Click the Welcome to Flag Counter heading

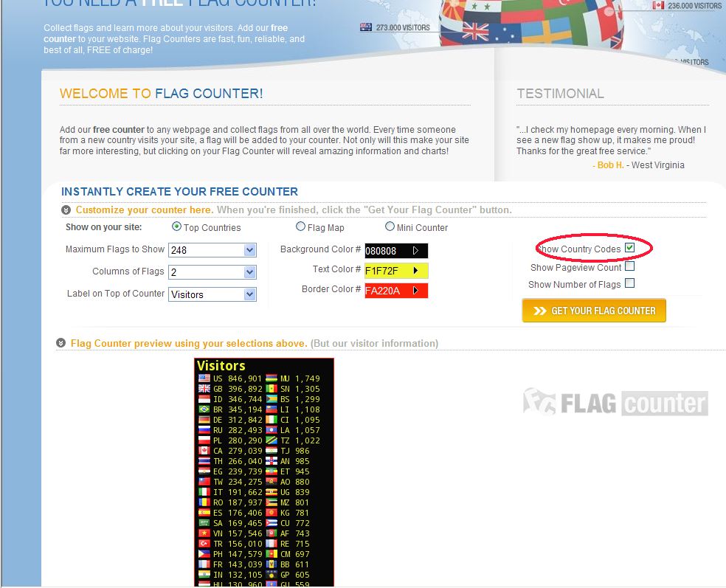[161, 94]
